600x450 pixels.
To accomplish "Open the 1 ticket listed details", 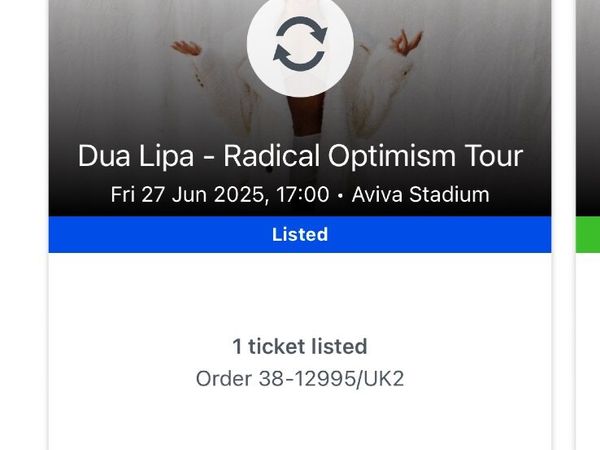I will 300,346.
